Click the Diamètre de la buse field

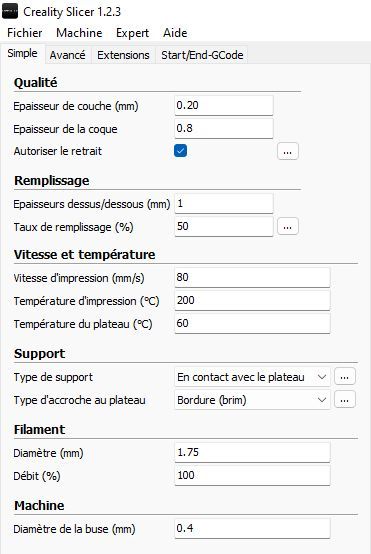(x=252, y=528)
